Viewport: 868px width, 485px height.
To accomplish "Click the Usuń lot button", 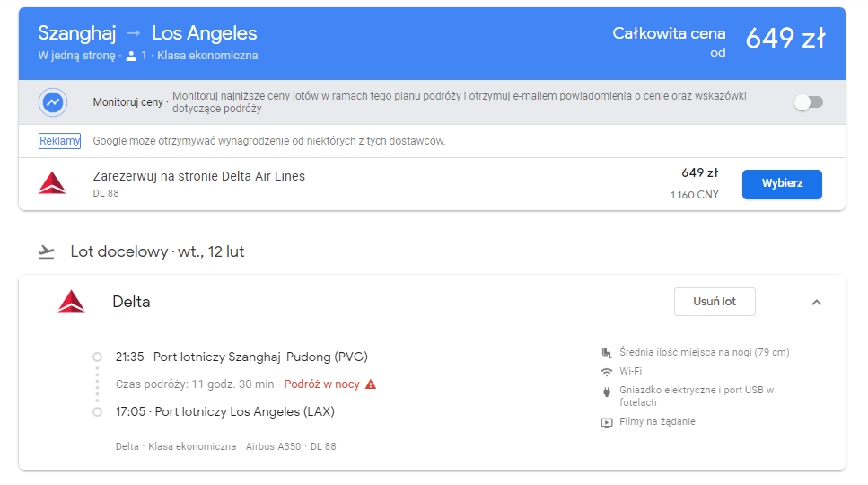I will click(715, 302).
